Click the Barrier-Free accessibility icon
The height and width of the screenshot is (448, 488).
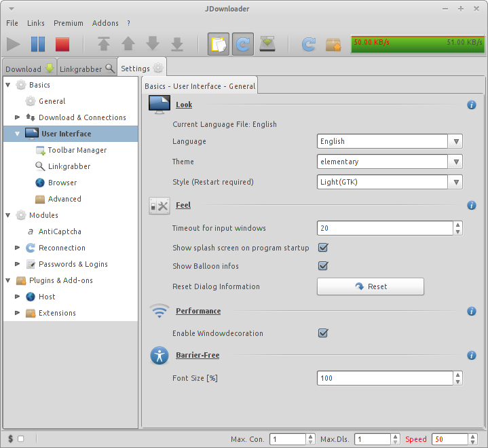[x=159, y=356]
